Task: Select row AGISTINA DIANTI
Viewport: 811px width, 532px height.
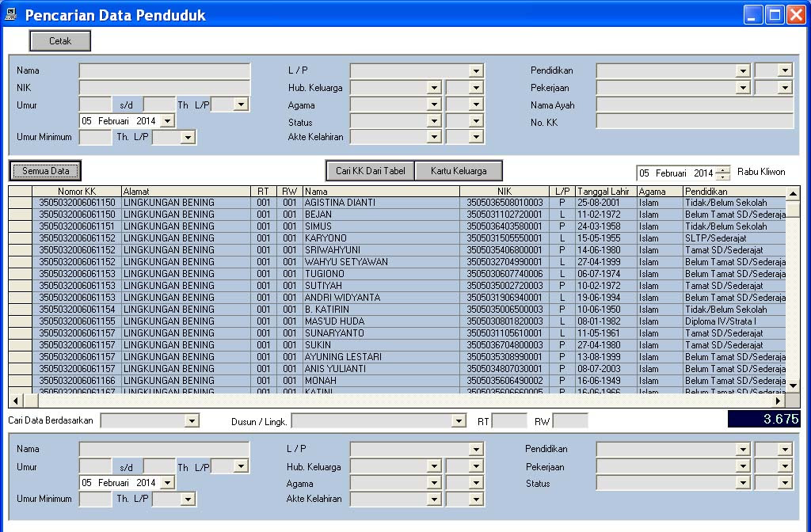Action: pos(397,203)
